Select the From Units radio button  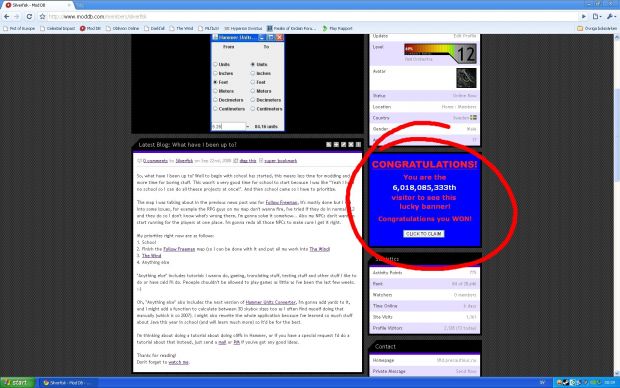[x=215, y=64]
